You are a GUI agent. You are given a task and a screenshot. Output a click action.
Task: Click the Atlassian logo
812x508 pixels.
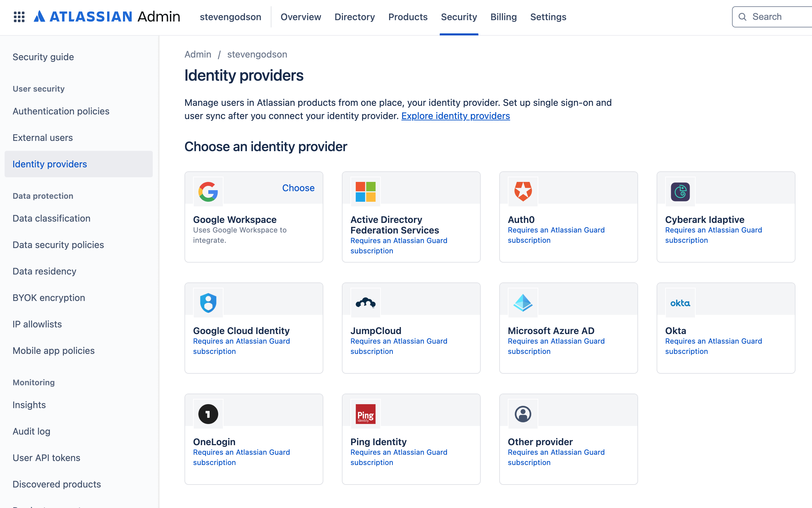point(107,17)
